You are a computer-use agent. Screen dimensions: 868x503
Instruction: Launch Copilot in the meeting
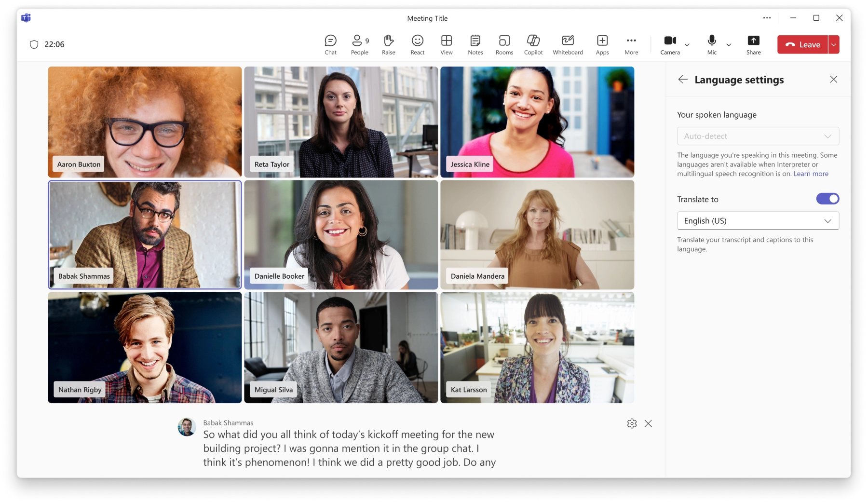(533, 44)
